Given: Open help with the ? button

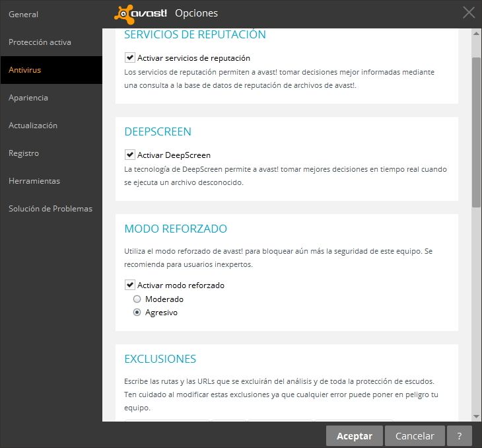Looking at the screenshot, I should [x=460, y=435].
